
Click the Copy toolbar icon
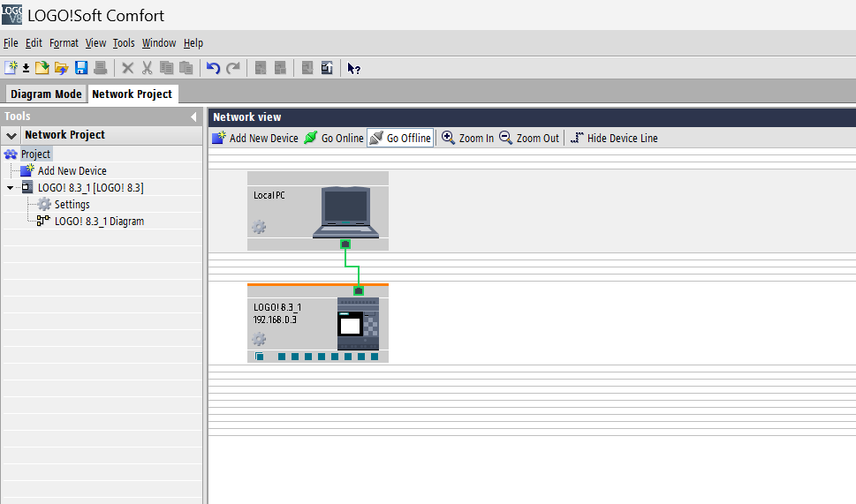point(166,68)
